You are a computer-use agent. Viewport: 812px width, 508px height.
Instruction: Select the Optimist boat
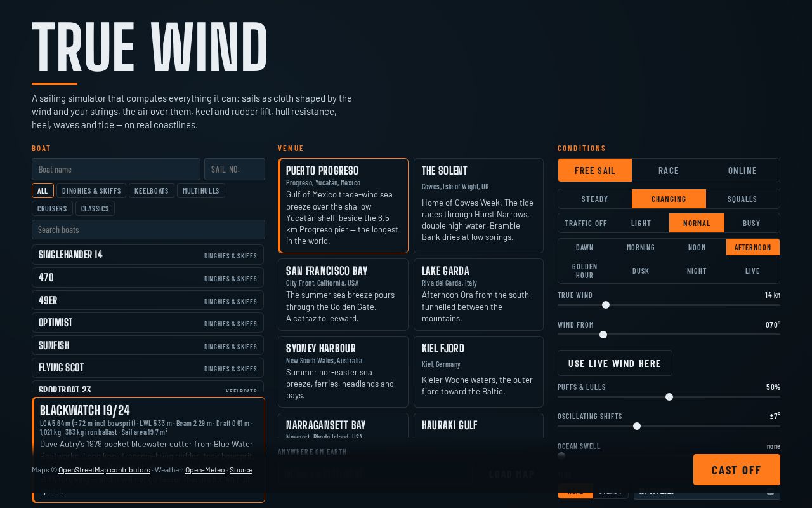148,323
